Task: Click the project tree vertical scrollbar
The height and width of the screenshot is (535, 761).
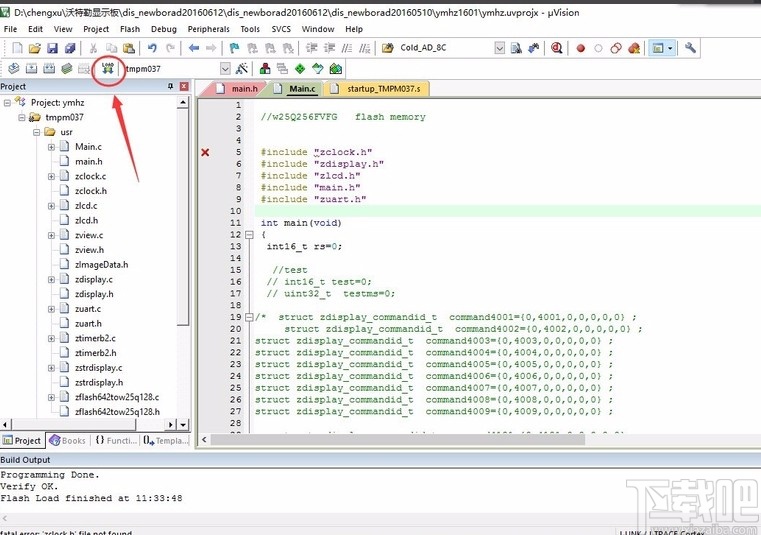Action: pyautogui.click(x=182, y=217)
